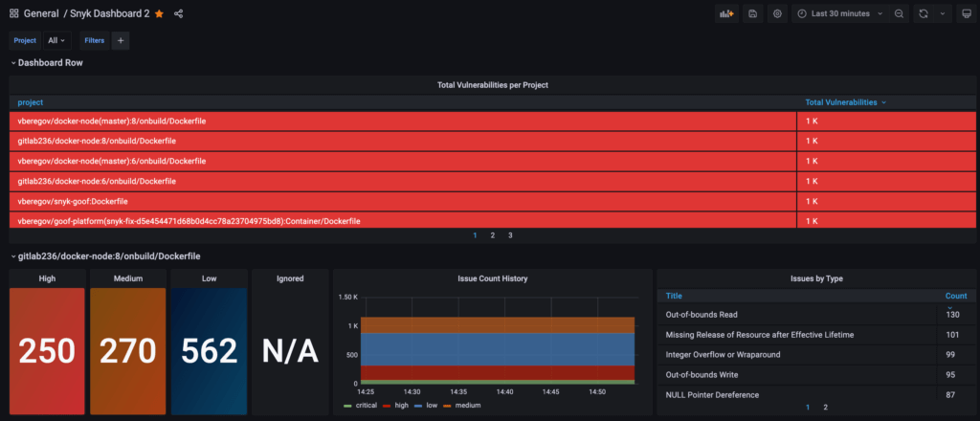Sort Issues by Type by Count column
Image resolution: width=980 pixels, height=421 pixels.
[956, 296]
